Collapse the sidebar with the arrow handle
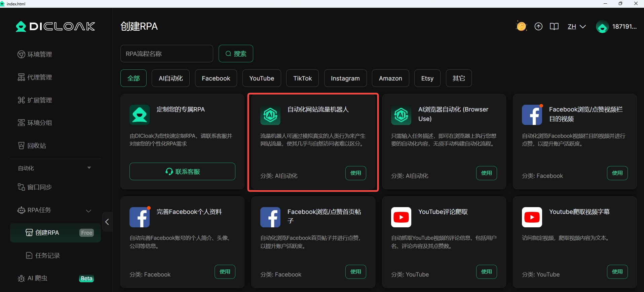This screenshot has width=644, height=292. (x=107, y=222)
